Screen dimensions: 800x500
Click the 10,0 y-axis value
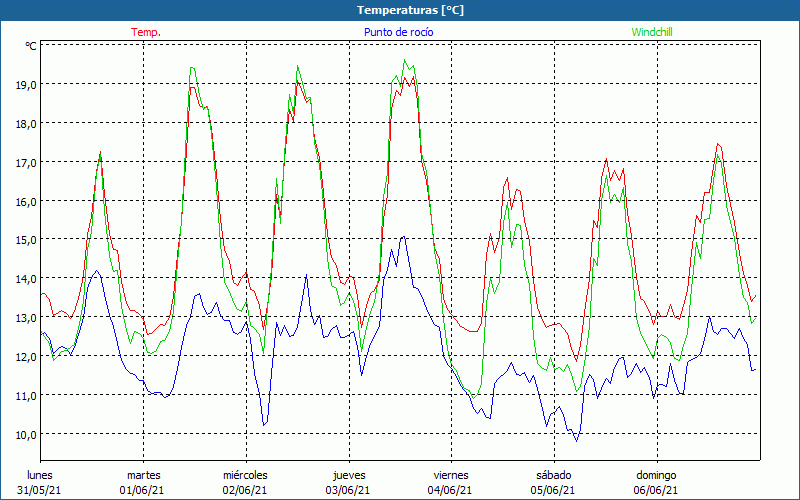point(26,435)
